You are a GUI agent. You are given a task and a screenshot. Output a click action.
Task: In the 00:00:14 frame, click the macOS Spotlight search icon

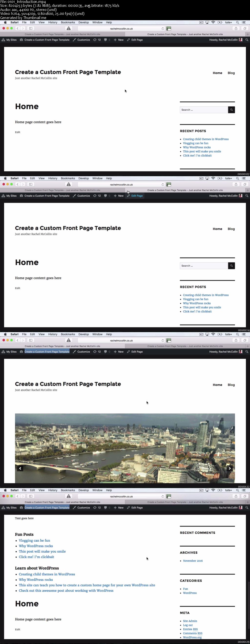point(238,178)
